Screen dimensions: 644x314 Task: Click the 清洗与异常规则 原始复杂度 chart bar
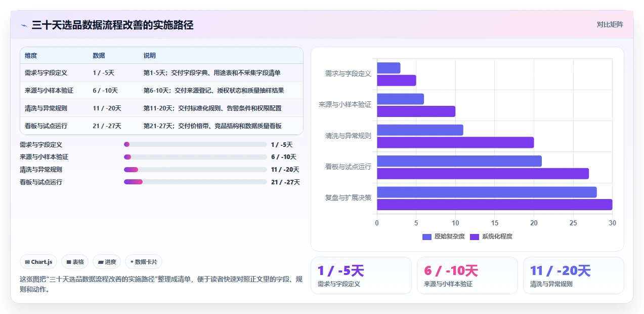pos(420,130)
